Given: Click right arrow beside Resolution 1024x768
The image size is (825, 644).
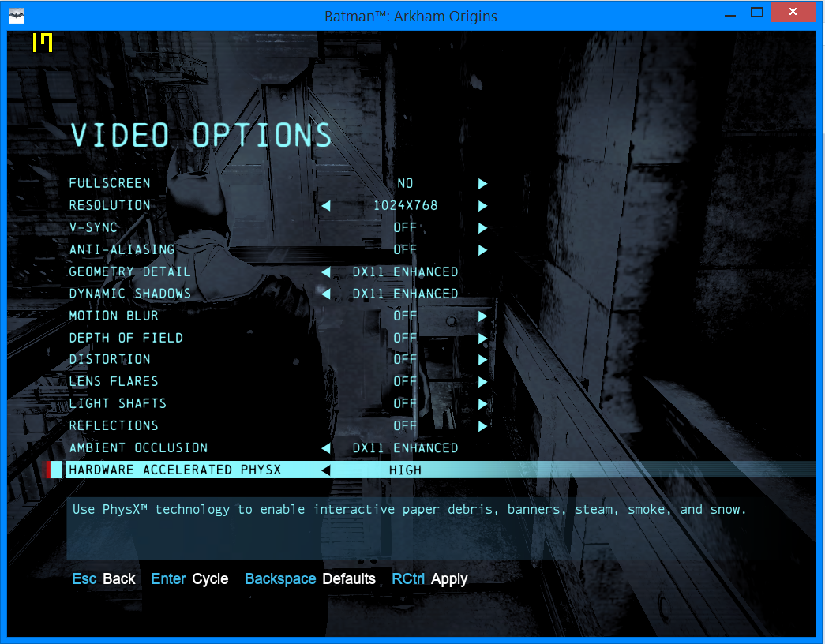Looking at the screenshot, I should coord(482,206).
